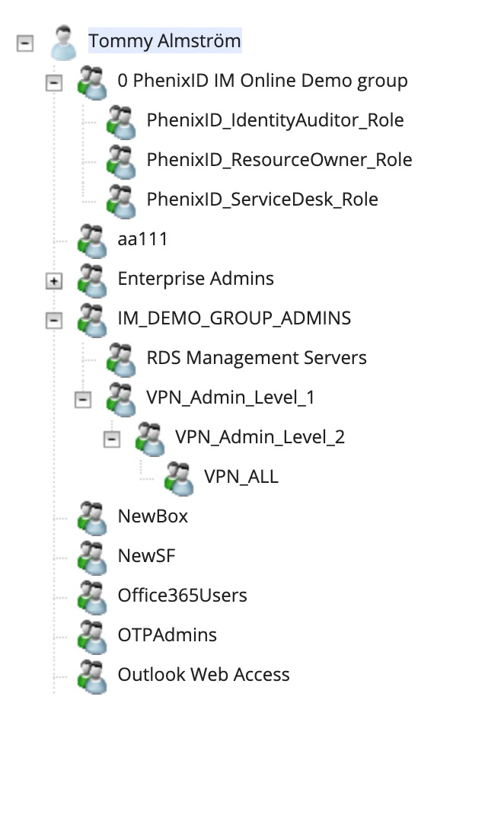Select the PhenixID_ResourceOwner_Role label
Viewport: 504px width, 818px height.
[279, 160]
